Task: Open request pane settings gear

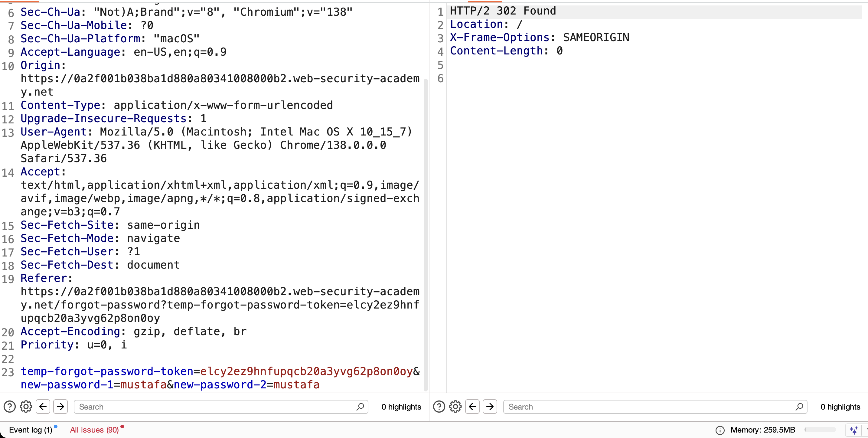Action: click(x=26, y=407)
